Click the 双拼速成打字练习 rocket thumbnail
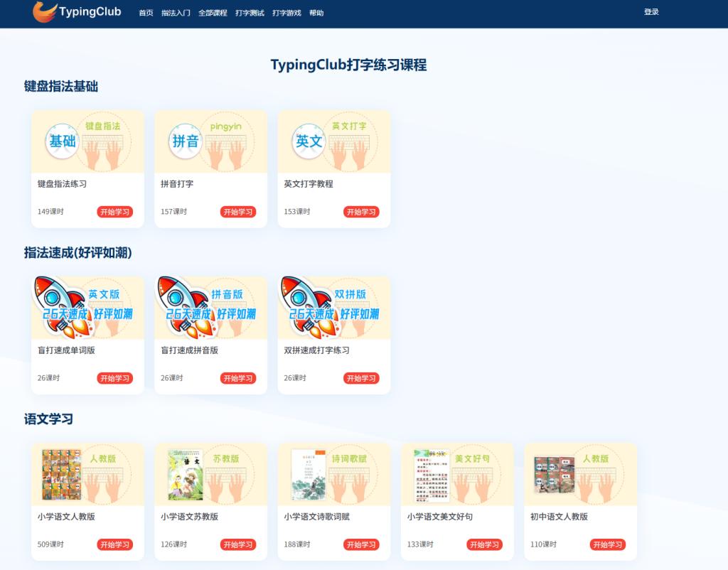 click(334, 308)
